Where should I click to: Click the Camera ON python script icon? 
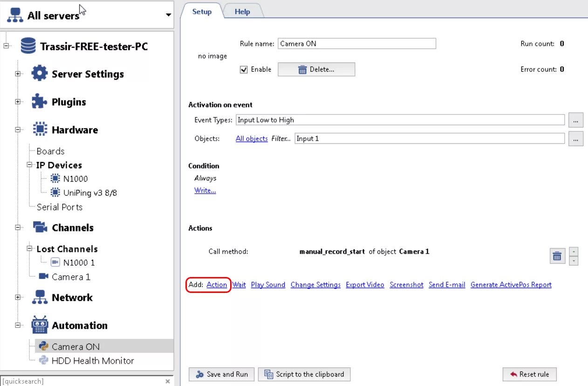coord(44,346)
